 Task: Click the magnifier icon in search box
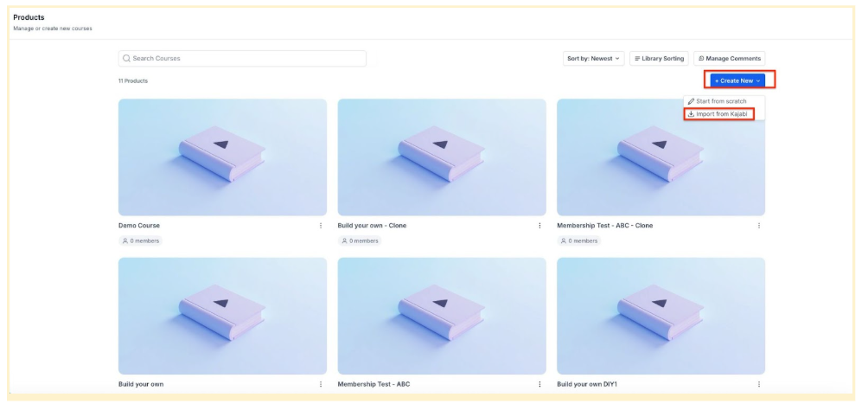(x=127, y=58)
